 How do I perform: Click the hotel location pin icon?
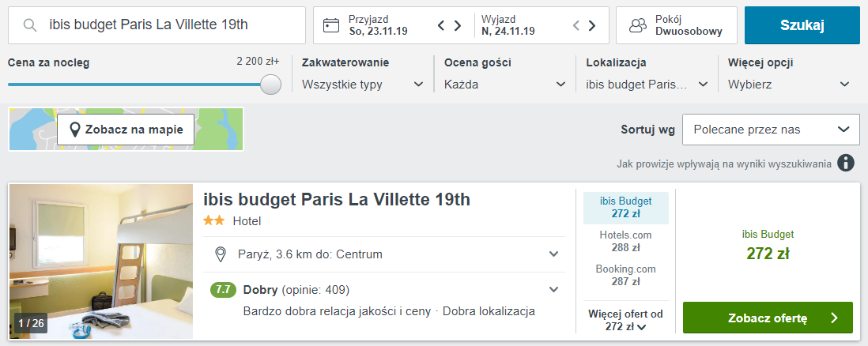(221, 254)
